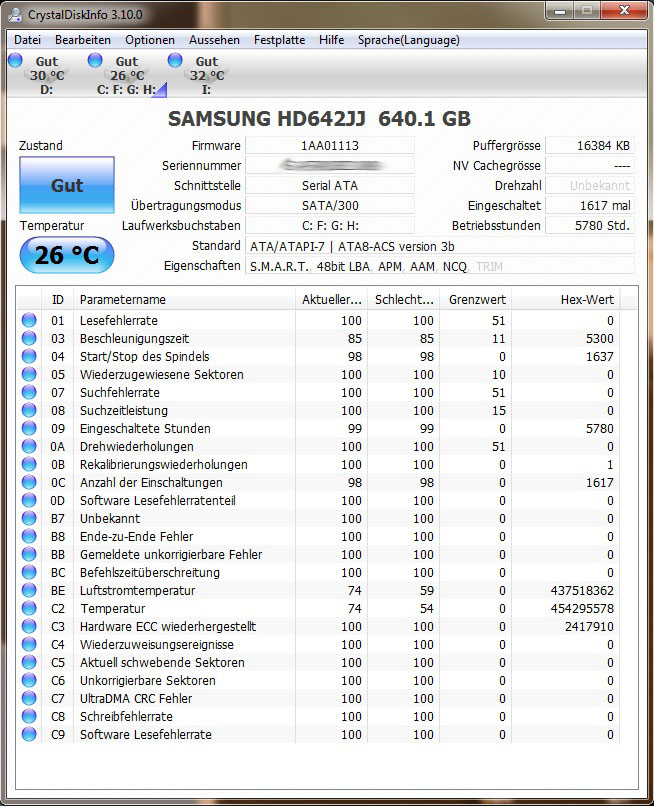Image resolution: width=654 pixels, height=806 pixels.
Task: Click the Übertragungsmodus field SATA/300
Action: click(x=330, y=206)
